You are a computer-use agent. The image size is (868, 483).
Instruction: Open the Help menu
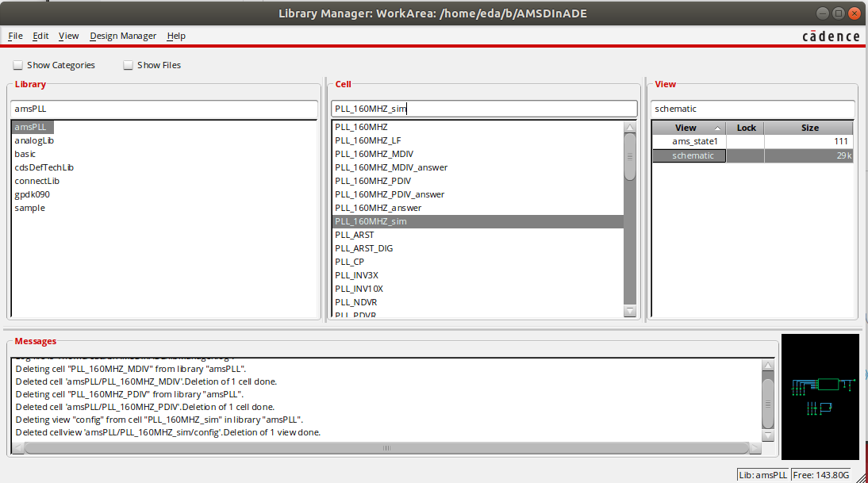point(176,36)
